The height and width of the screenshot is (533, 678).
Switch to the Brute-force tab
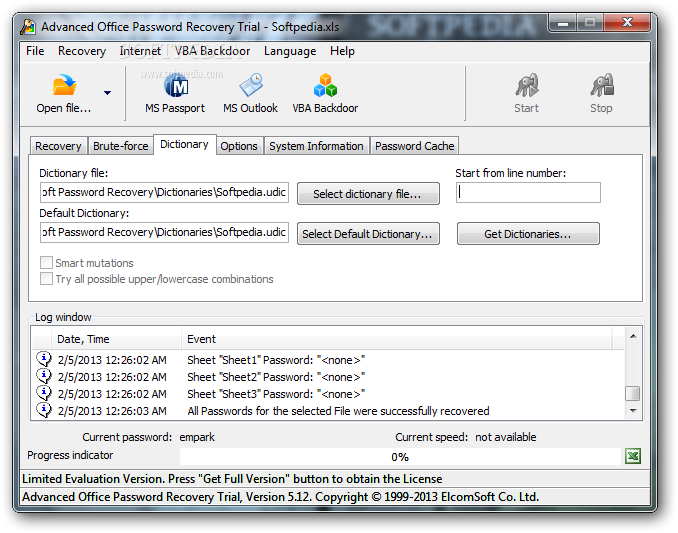point(121,146)
